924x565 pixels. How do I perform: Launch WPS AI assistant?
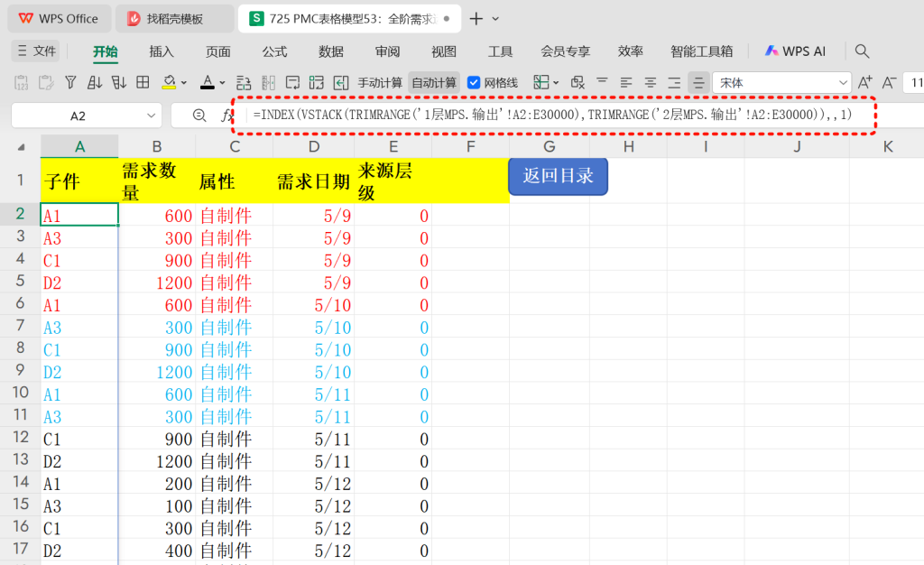796,51
